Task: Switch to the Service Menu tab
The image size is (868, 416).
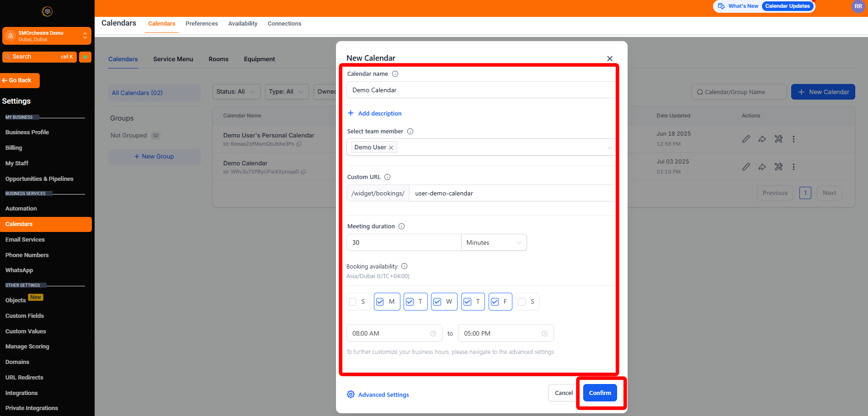Action: click(173, 59)
